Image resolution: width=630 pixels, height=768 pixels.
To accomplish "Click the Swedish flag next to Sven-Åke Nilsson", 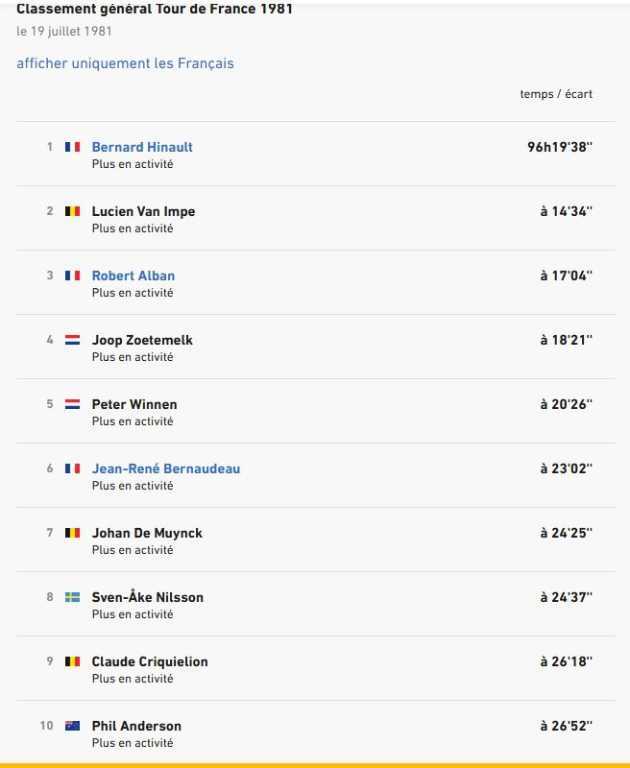I will click(x=72, y=597).
